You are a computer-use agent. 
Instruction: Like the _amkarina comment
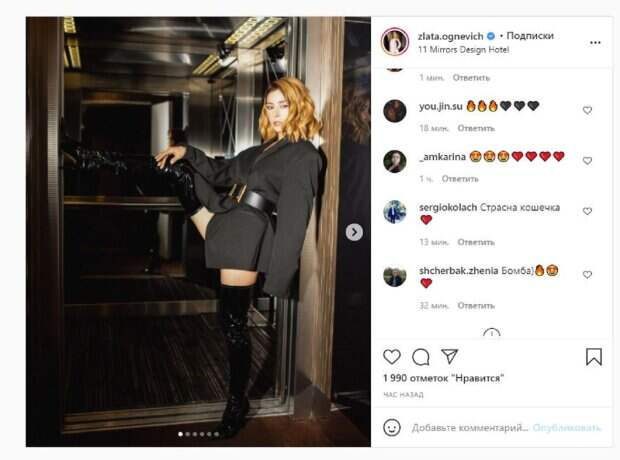click(587, 161)
